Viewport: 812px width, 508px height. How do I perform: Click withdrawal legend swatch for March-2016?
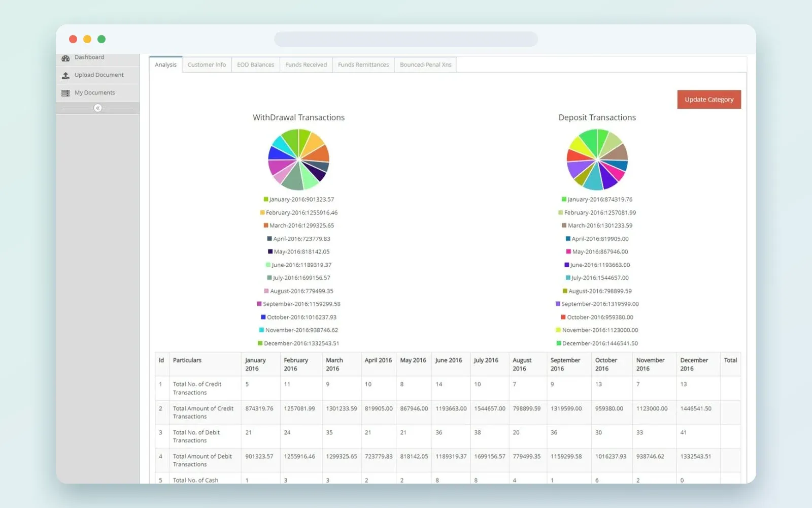tap(266, 226)
